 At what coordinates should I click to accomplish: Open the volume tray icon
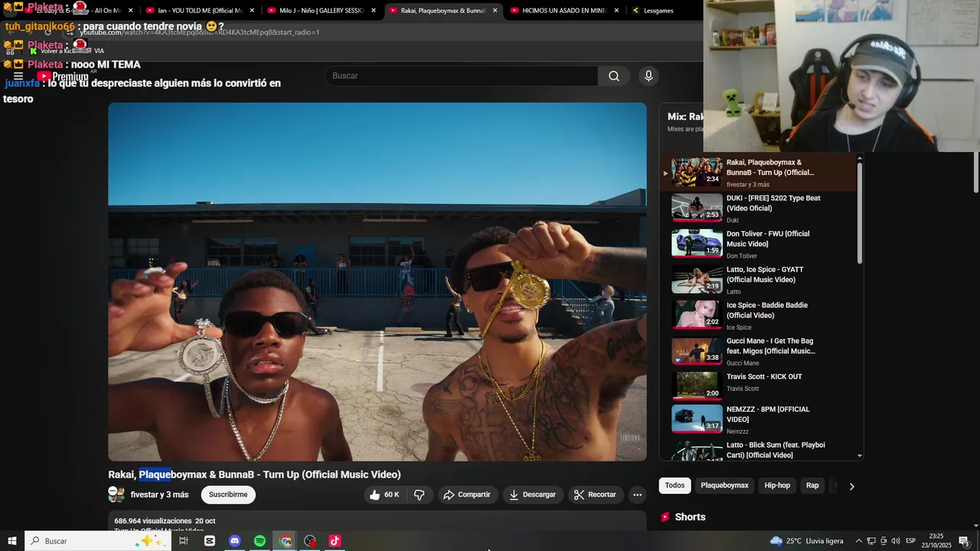(896, 541)
